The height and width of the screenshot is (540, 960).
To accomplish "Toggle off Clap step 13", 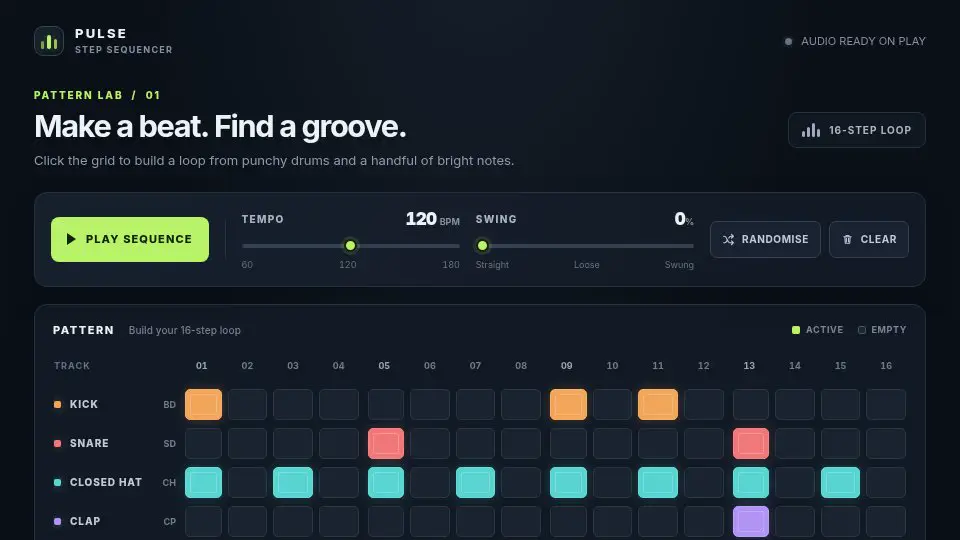I will [x=751, y=522].
